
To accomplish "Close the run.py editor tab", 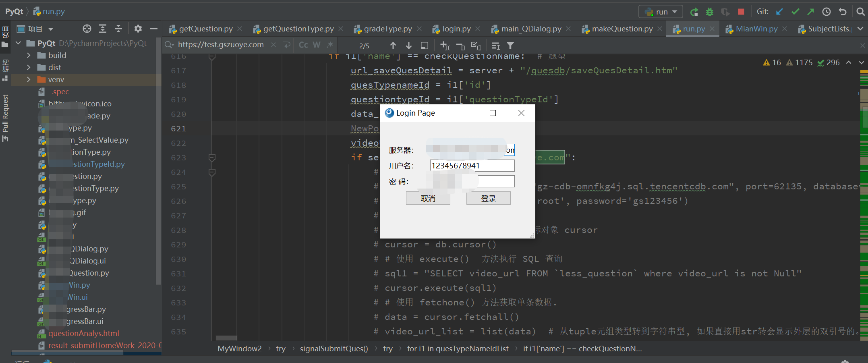I will [x=712, y=29].
